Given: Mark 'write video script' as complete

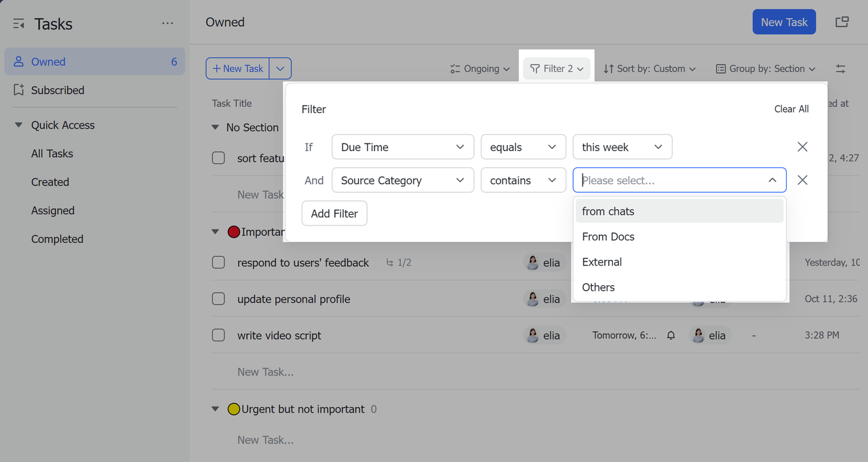Looking at the screenshot, I should (x=218, y=335).
